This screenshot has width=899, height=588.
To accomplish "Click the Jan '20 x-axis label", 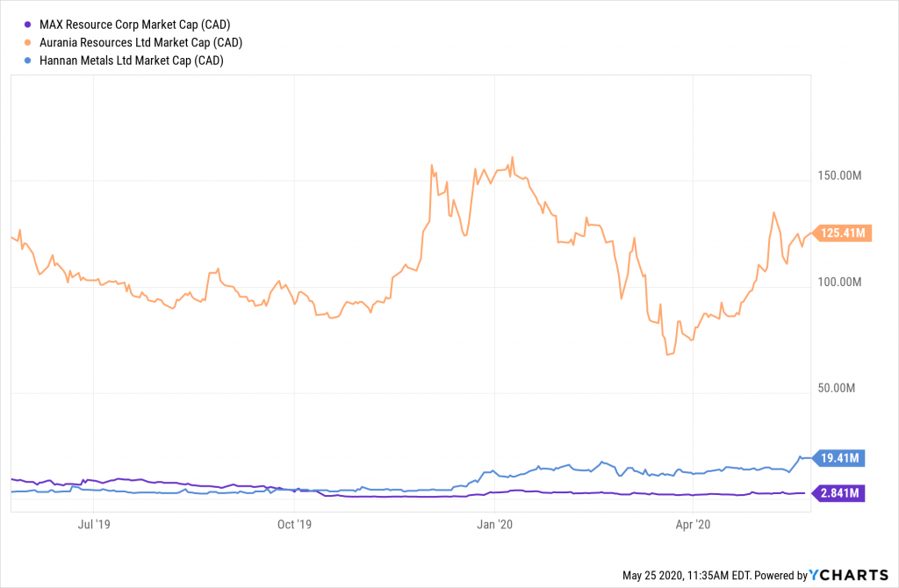I will pyautogui.click(x=494, y=525).
